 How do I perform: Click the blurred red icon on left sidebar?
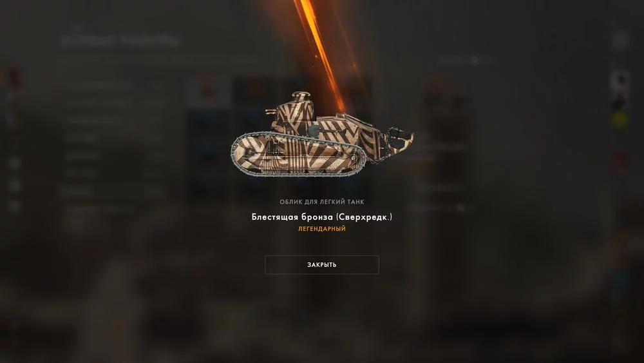pyautogui.click(x=14, y=77)
